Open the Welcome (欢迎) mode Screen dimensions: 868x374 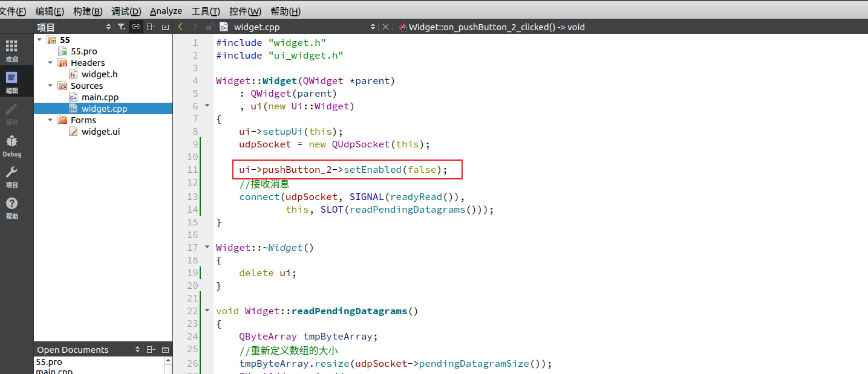(x=11, y=51)
